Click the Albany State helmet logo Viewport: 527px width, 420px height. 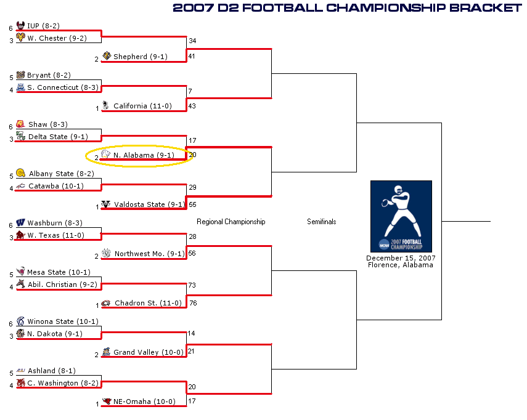[20, 173]
